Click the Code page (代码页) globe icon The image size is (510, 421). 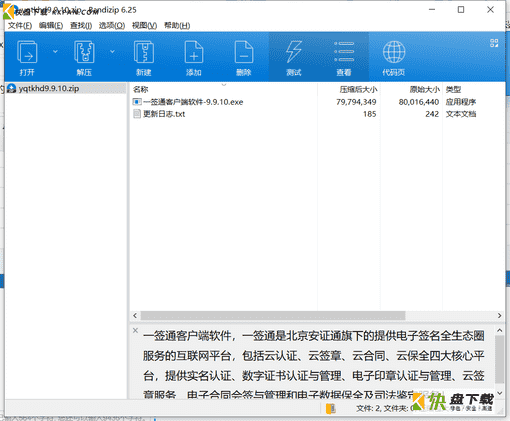(x=394, y=57)
